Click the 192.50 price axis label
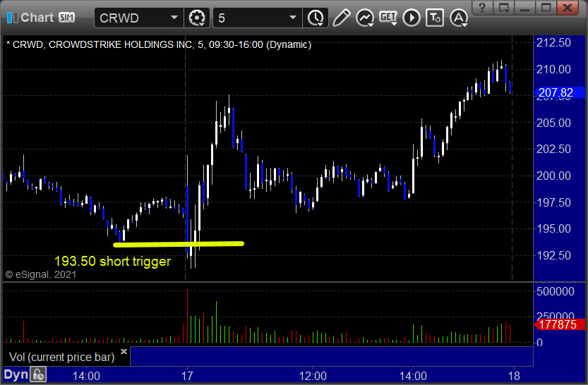Screen dimensions: 588x385 554,255
